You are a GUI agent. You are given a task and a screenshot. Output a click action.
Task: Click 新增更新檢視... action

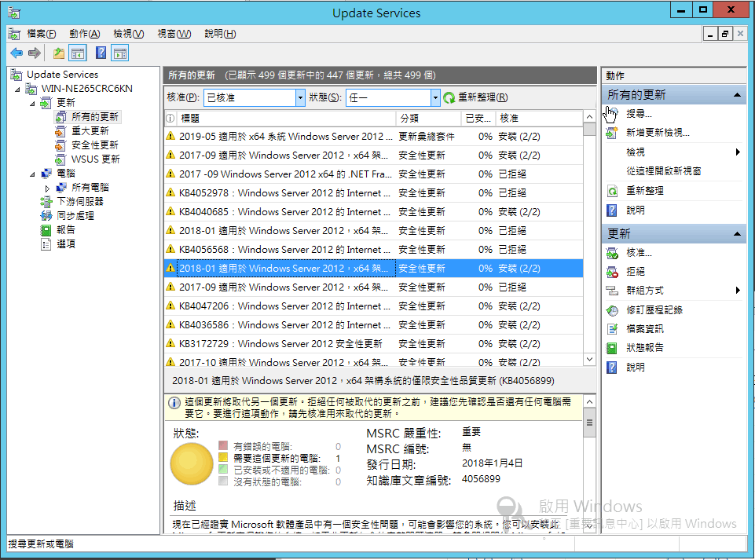tap(658, 133)
